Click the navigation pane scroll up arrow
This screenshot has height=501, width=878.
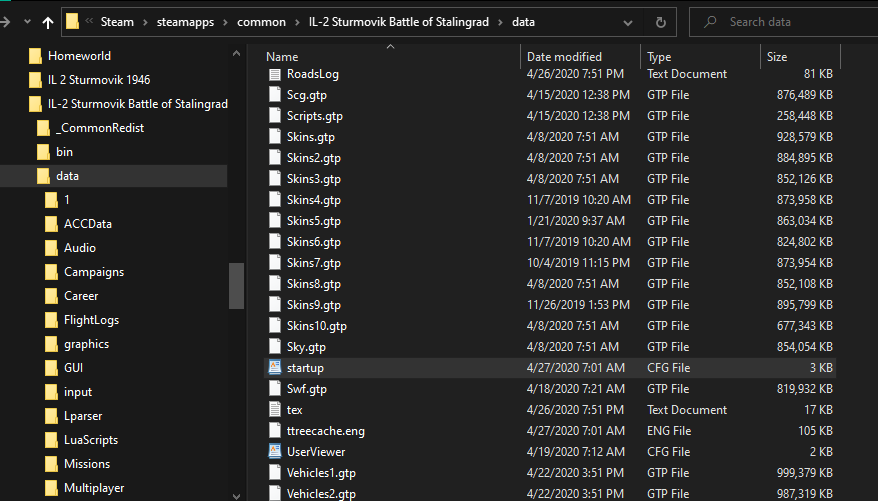click(236, 54)
